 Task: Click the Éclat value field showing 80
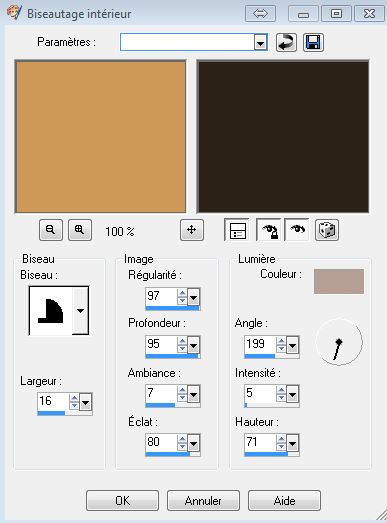(161, 443)
